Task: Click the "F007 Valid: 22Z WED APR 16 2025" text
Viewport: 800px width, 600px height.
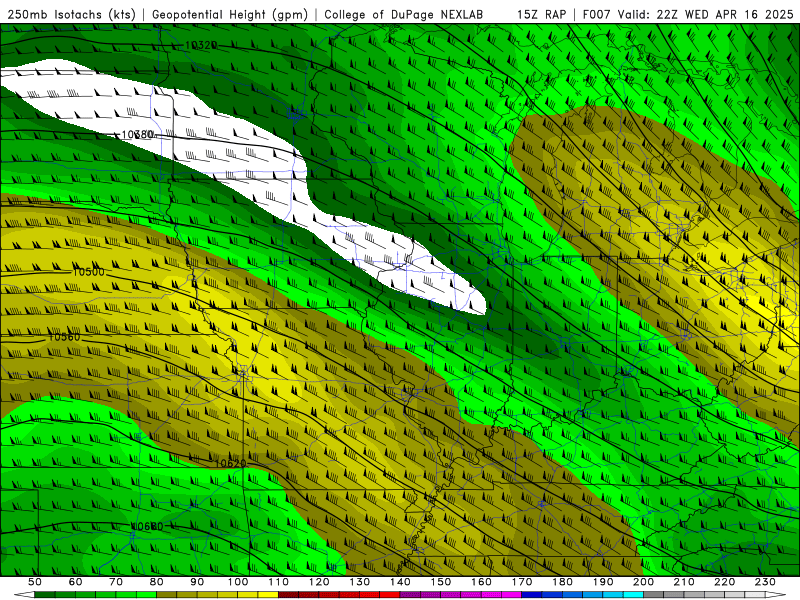Action: 688,14
